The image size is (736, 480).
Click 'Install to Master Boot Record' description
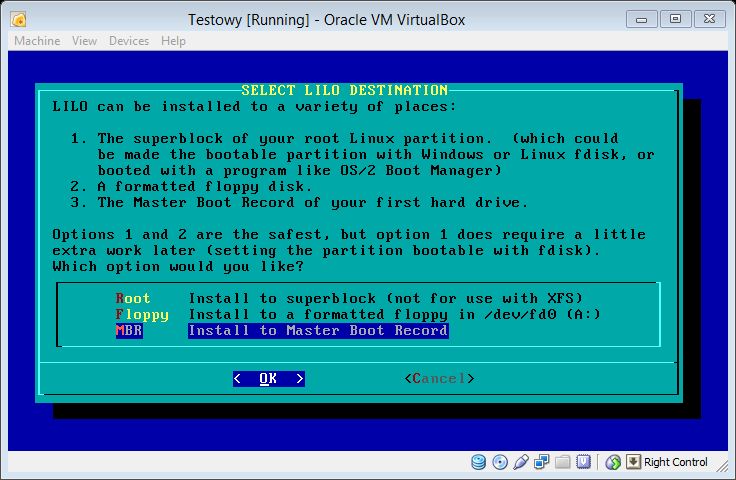coord(318,330)
